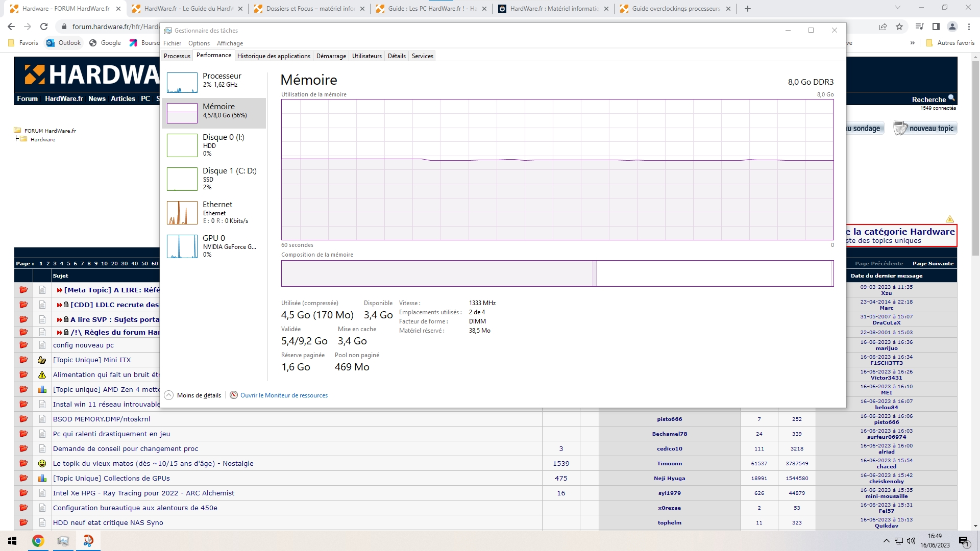Click the Chrome icon in taskbar
The height and width of the screenshot is (551, 980).
[x=38, y=541]
